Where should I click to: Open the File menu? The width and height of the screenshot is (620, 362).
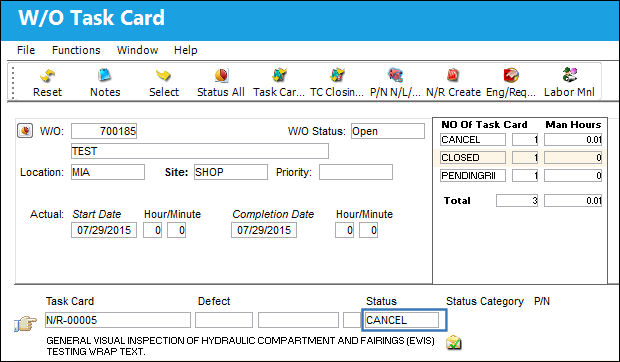26,50
